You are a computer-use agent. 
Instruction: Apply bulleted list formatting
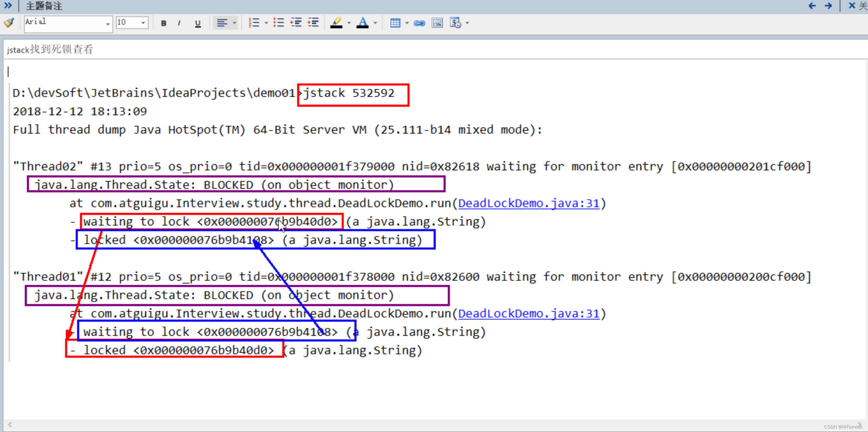278,23
